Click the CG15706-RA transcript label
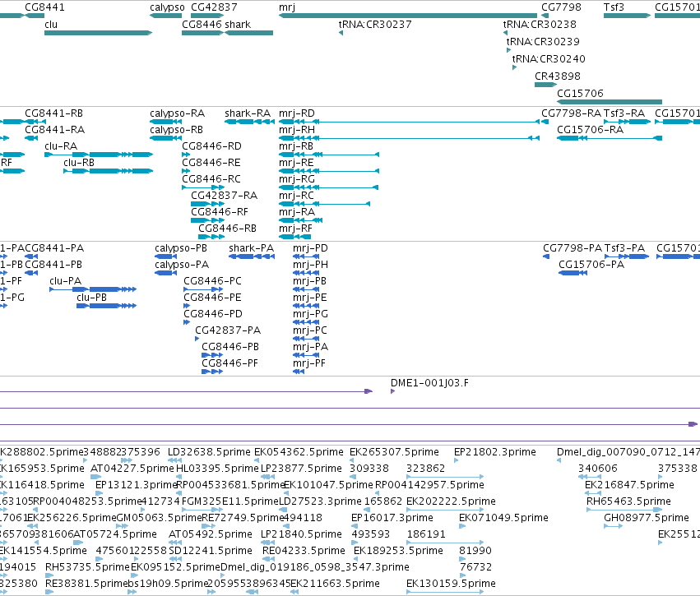Image resolution: width=700 pixels, height=596 pixels. pyautogui.click(x=590, y=130)
